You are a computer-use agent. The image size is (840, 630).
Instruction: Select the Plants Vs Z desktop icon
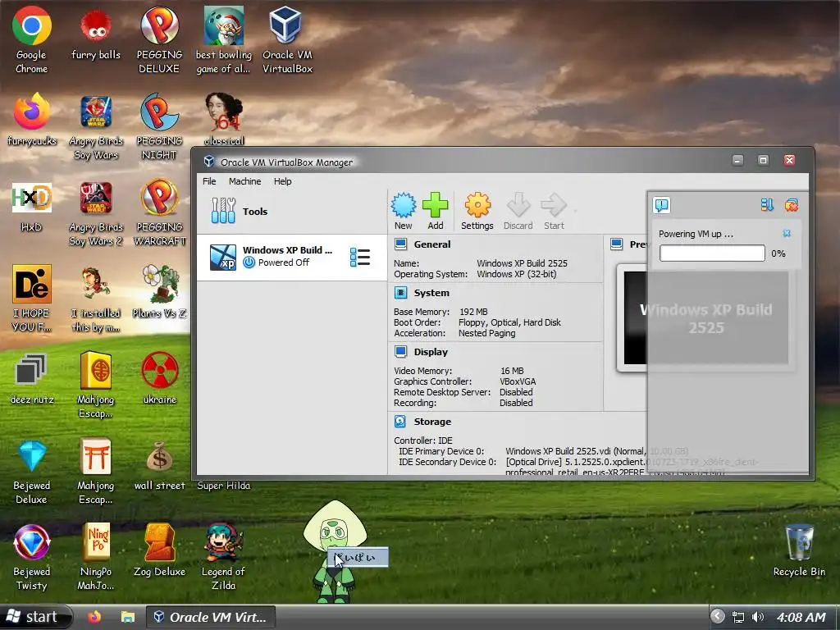click(x=159, y=292)
